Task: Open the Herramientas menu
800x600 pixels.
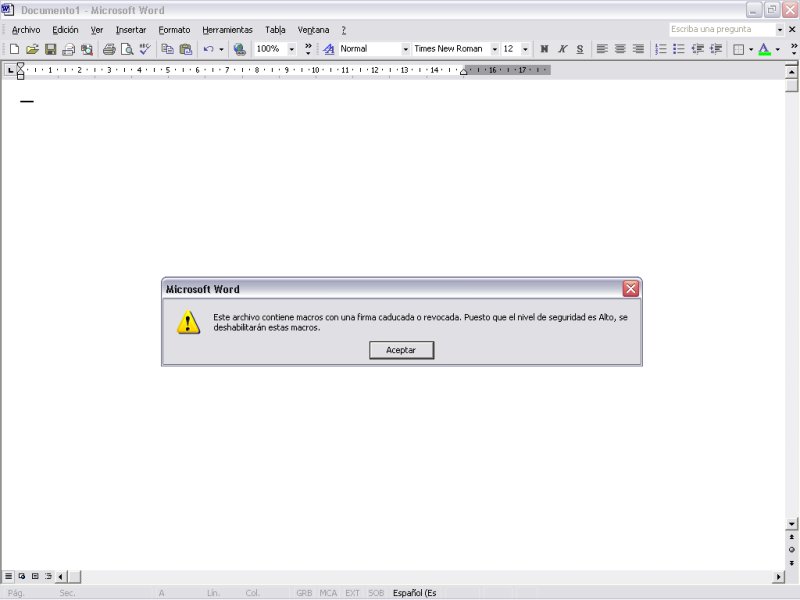Action: coord(227,30)
